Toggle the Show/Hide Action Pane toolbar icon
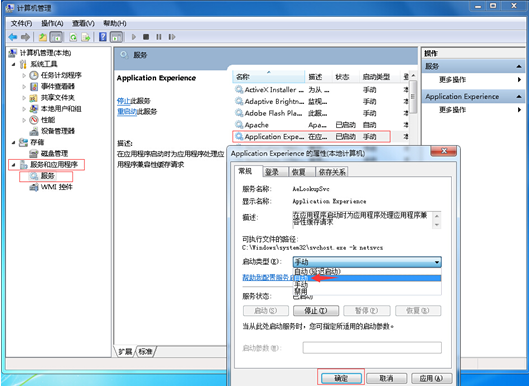This screenshot has height=386, width=529. tap(116, 37)
